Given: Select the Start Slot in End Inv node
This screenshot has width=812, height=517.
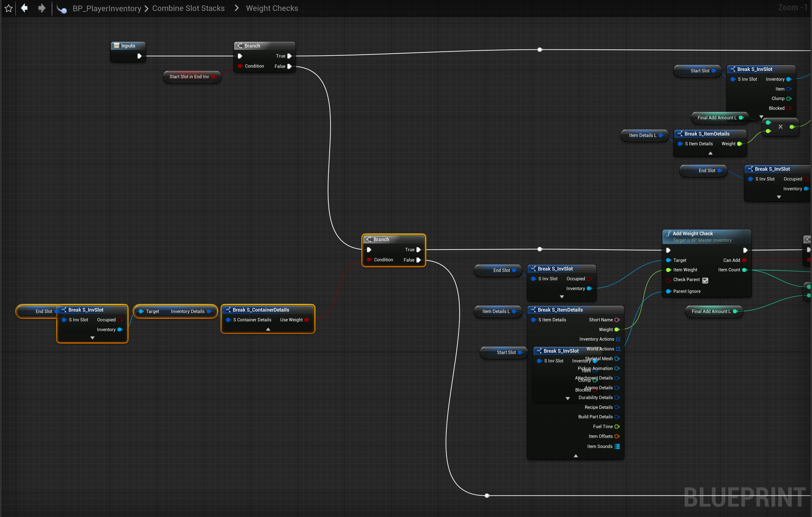Looking at the screenshot, I should pos(189,77).
